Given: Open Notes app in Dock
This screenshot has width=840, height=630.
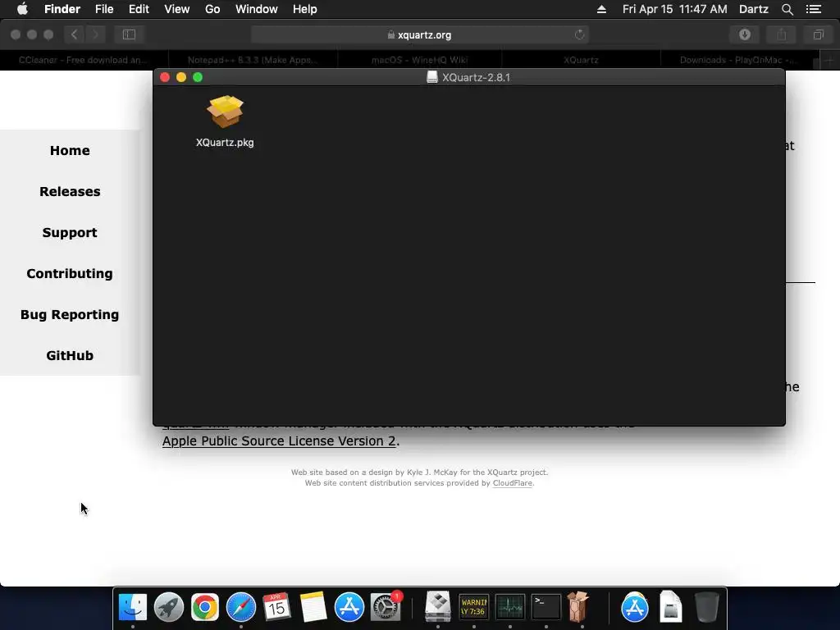Looking at the screenshot, I should coord(313,607).
